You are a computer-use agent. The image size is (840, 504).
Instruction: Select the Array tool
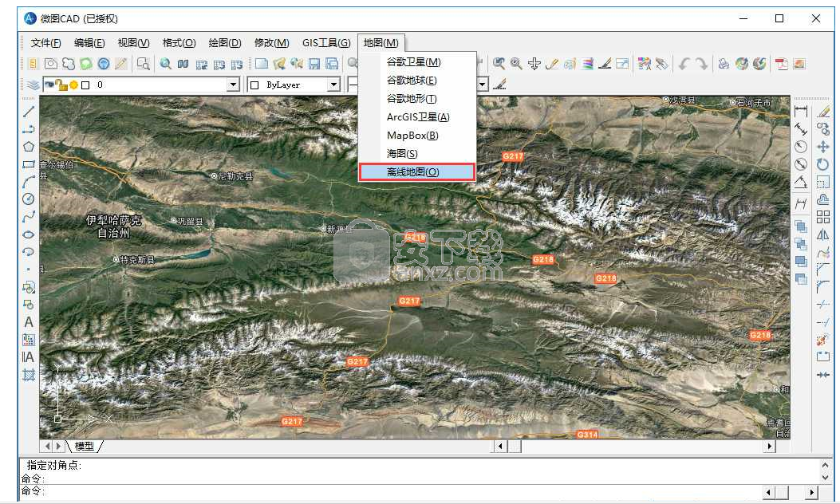point(823,217)
